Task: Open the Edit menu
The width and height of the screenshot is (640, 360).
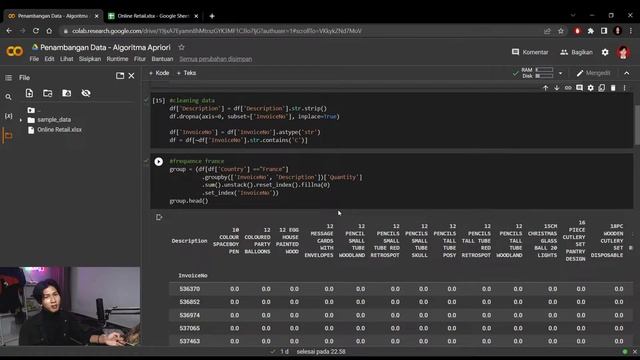Action: 49,59
